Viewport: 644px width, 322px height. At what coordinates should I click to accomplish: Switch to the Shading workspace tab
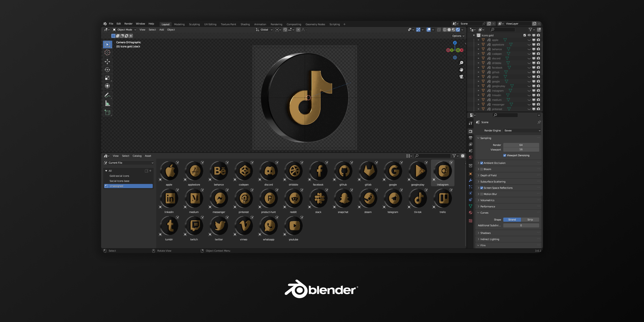(245, 24)
